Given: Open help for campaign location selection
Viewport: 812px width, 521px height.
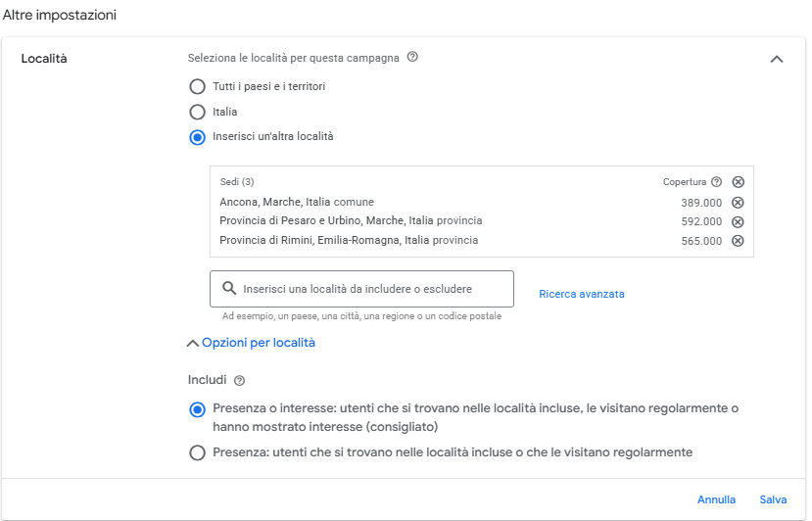Looking at the screenshot, I should [x=412, y=58].
